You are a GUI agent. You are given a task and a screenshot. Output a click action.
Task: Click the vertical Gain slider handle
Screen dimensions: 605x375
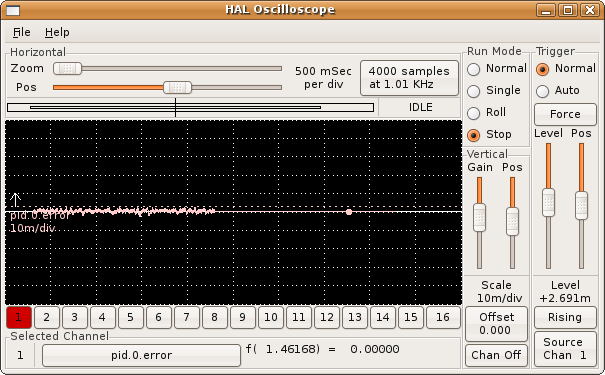[x=479, y=218]
